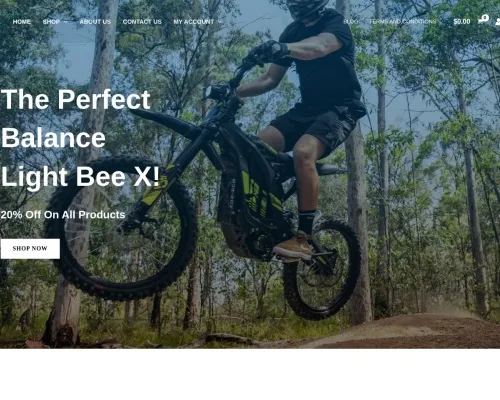This screenshot has height=400, width=500.
Task: Click the 20% Off On All Products text
Action: click(63, 215)
